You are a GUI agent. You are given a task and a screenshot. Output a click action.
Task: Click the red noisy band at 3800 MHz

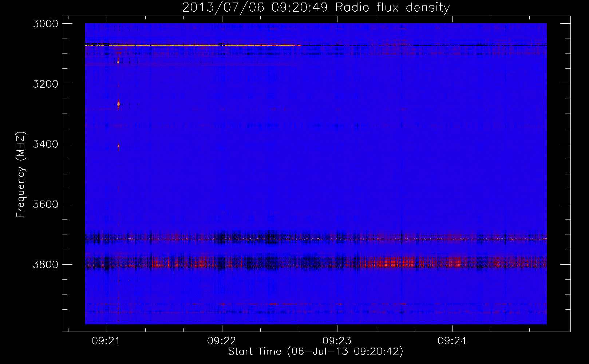[316, 262]
